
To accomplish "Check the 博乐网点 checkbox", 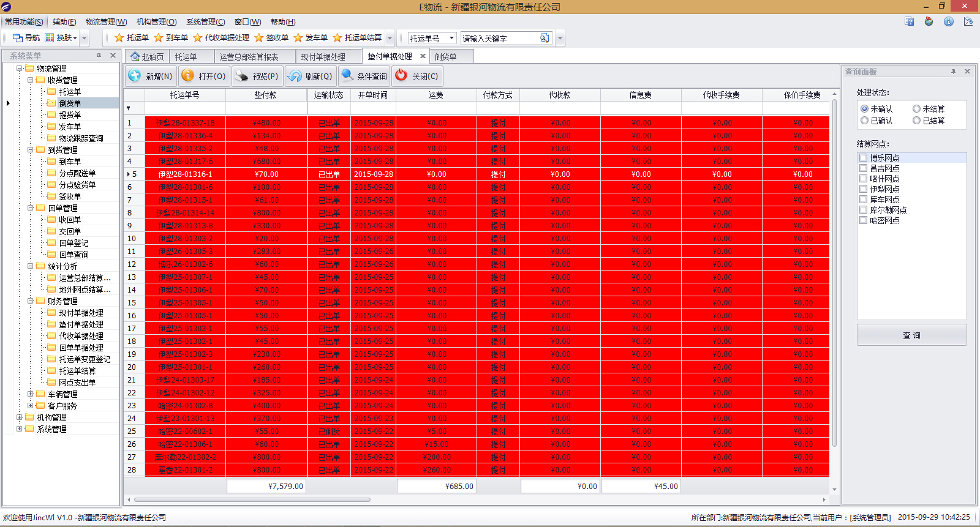I will [x=863, y=158].
